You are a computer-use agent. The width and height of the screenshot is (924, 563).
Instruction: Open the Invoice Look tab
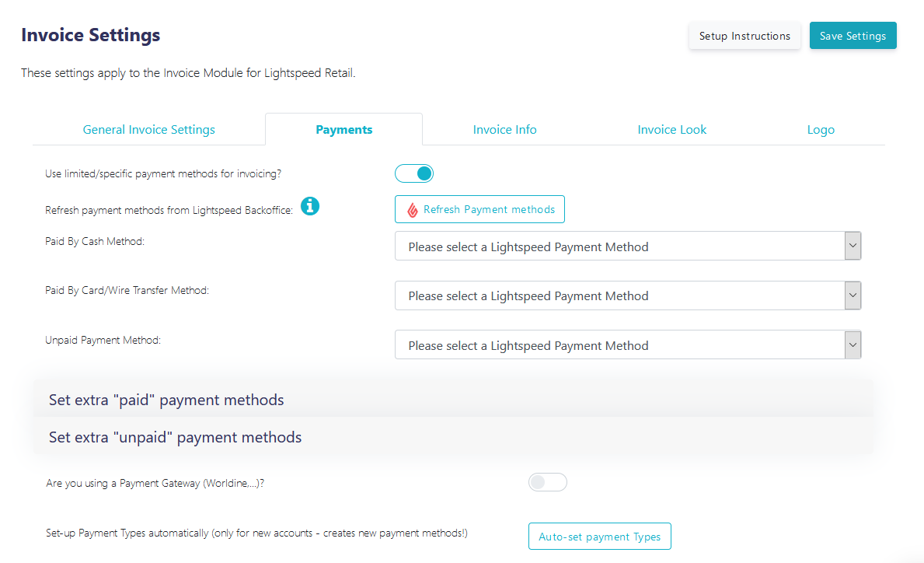click(x=671, y=130)
